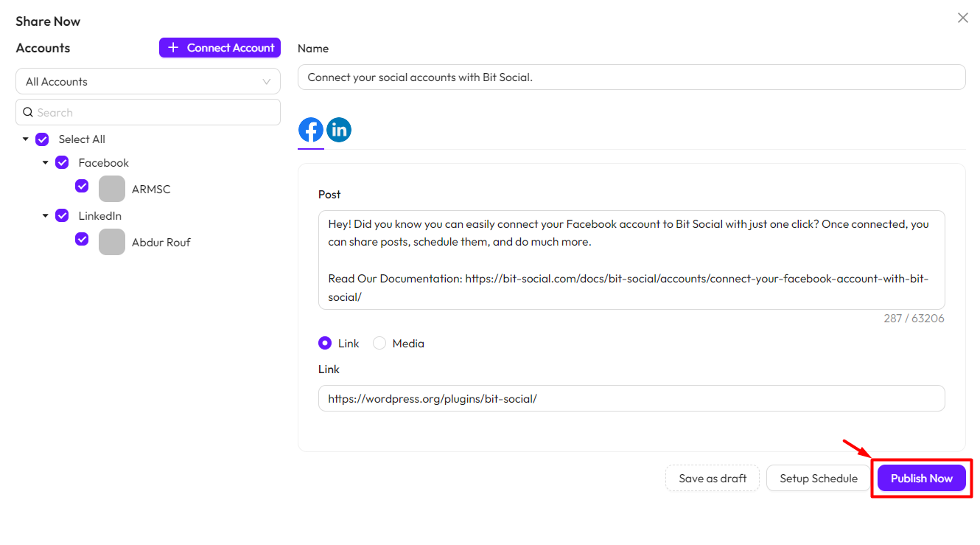Image resolution: width=980 pixels, height=545 pixels.
Task: Click the Select All label
Action: tap(82, 139)
